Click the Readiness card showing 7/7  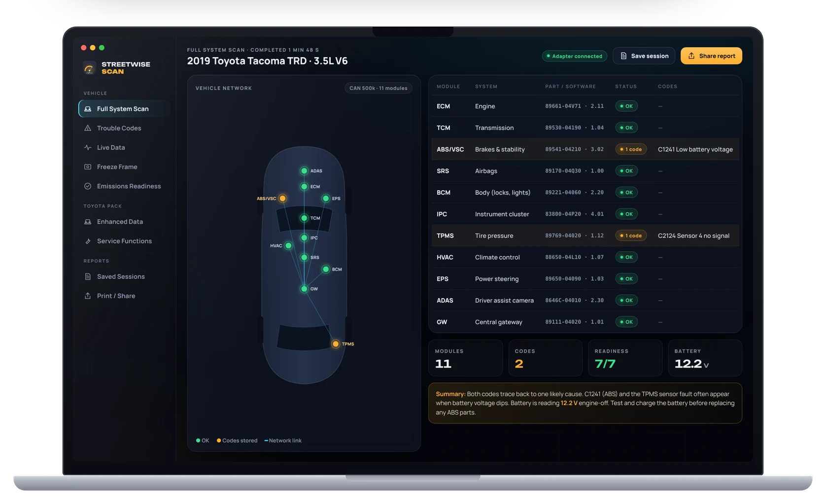(625, 358)
